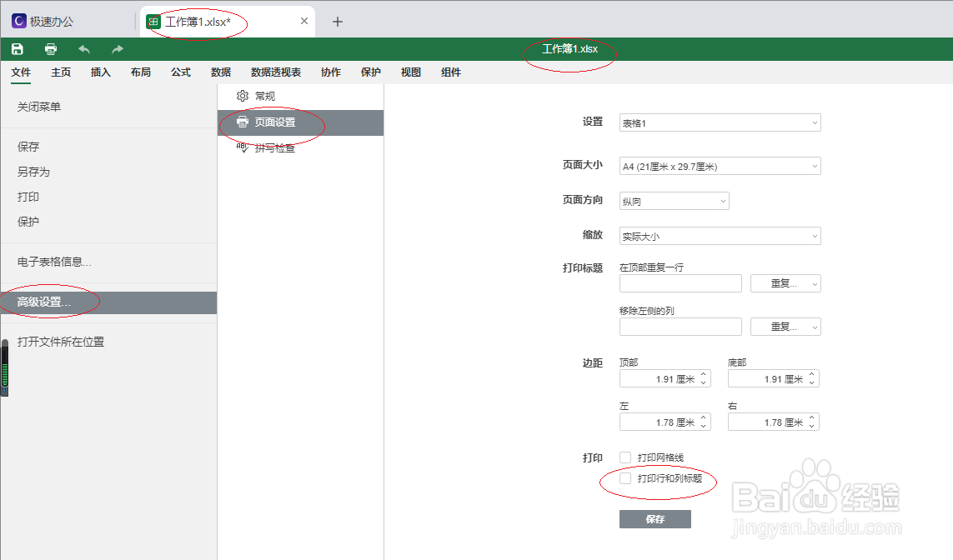Select the 常规 gear settings icon
Image resolution: width=953 pixels, height=560 pixels.
point(242,95)
